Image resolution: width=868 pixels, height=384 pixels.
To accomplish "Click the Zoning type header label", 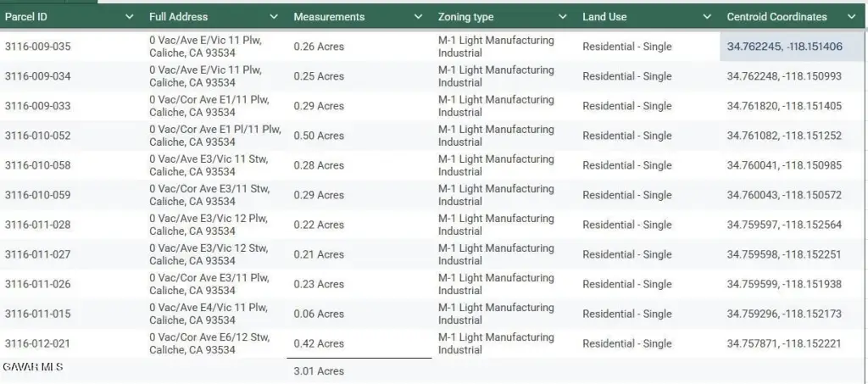I will click(465, 17).
